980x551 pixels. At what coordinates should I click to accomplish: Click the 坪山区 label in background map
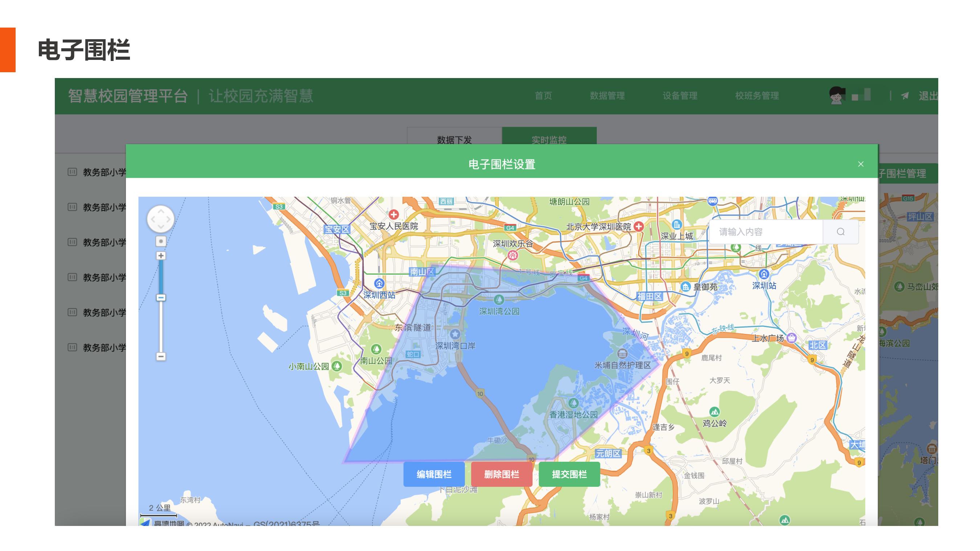(x=920, y=217)
